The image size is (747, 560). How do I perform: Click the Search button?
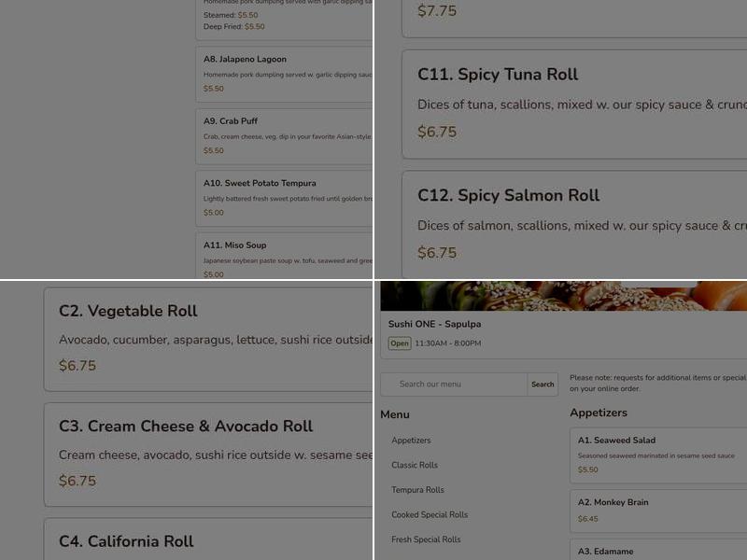[543, 384]
